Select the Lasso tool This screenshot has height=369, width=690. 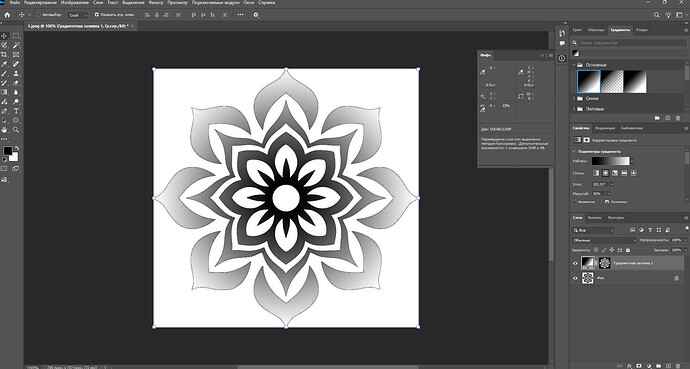coord(5,45)
